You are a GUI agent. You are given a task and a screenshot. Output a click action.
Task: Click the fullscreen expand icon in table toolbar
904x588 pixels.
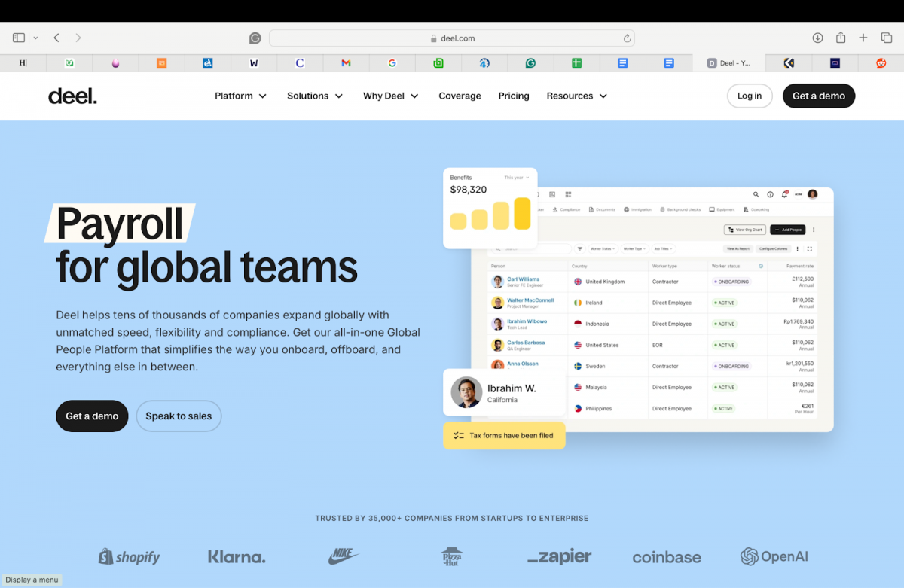[x=810, y=248]
